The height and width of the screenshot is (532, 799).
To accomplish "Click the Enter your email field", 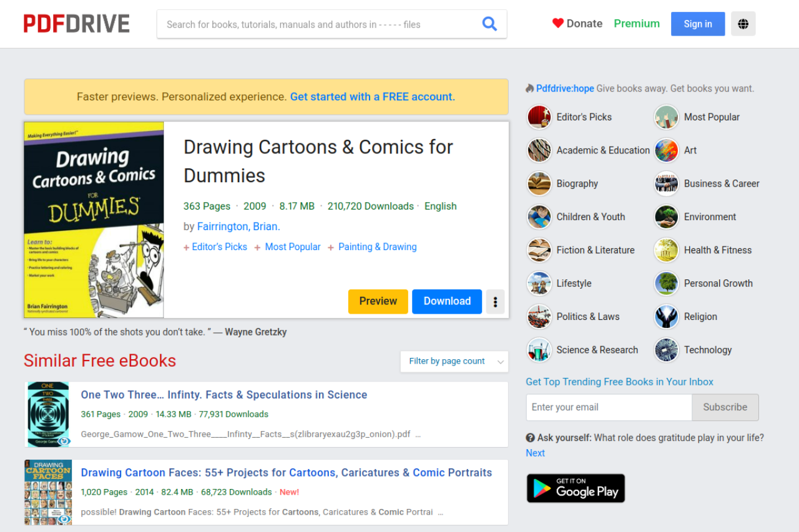I will click(609, 407).
